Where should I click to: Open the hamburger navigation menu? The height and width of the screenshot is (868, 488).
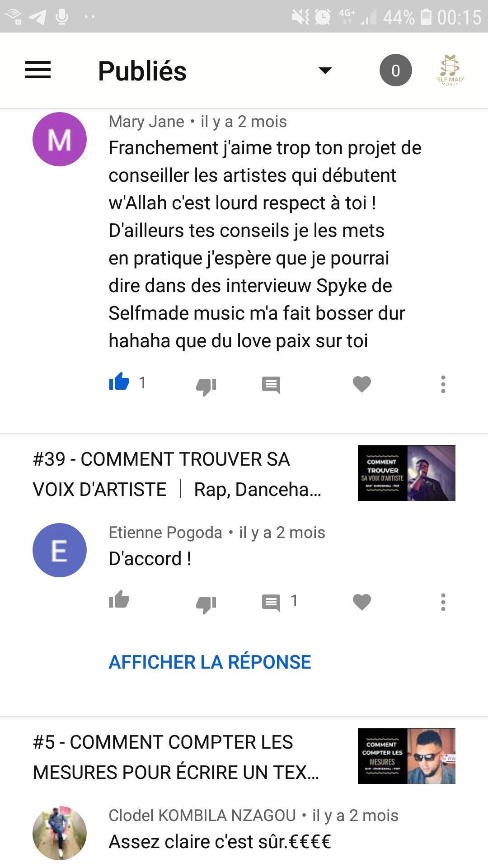[38, 70]
